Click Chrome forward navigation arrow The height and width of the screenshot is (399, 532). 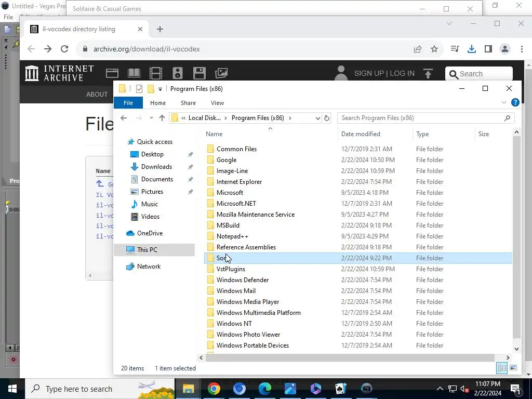pos(48,49)
